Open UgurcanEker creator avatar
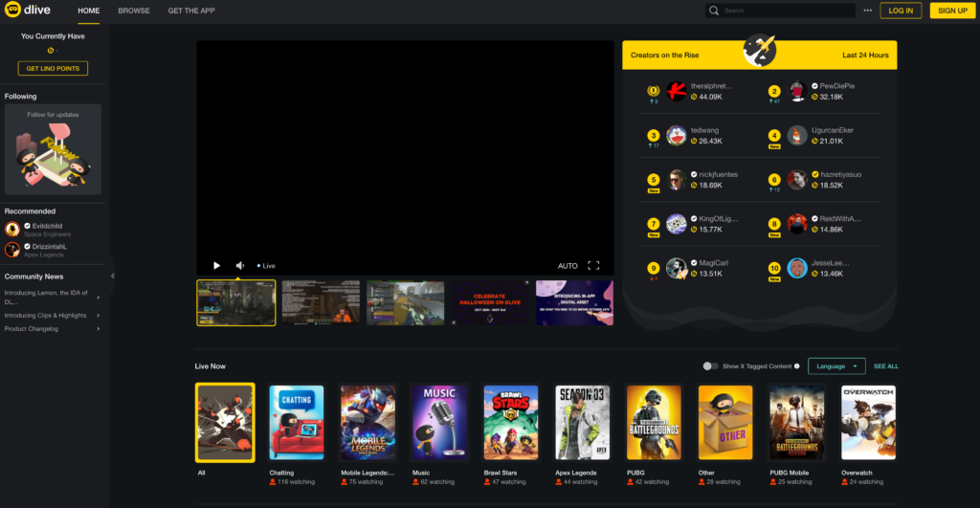This screenshot has width=980, height=508. [797, 136]
